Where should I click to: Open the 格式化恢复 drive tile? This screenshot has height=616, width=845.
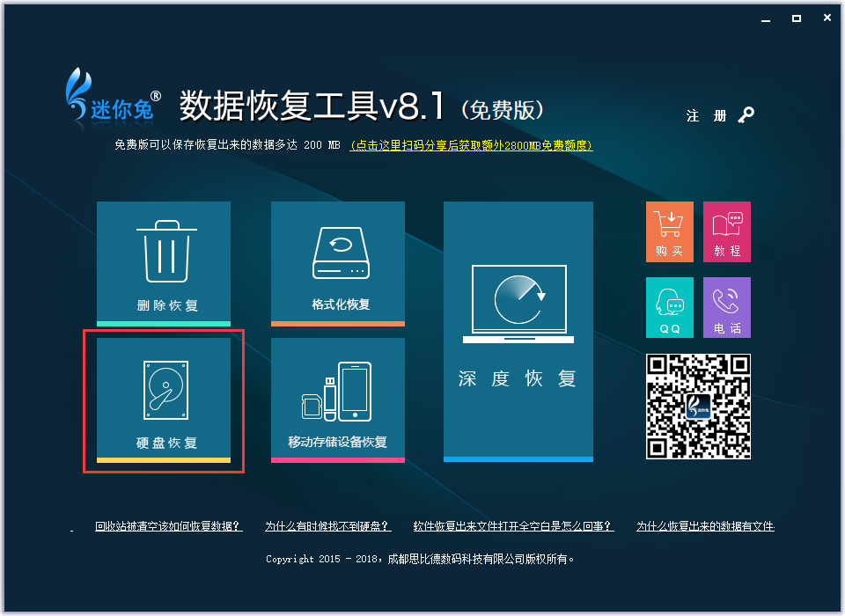(338, 263)
